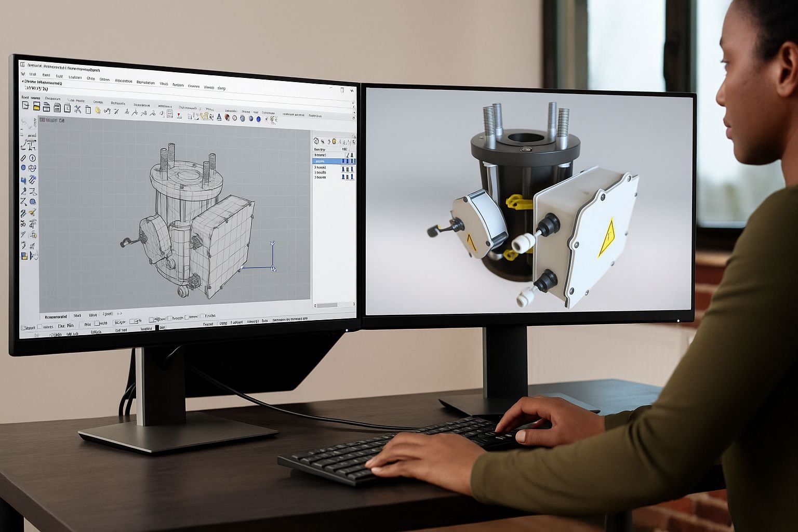Click the yellow warning label on the rendered enclosure

tap(606, 237)
